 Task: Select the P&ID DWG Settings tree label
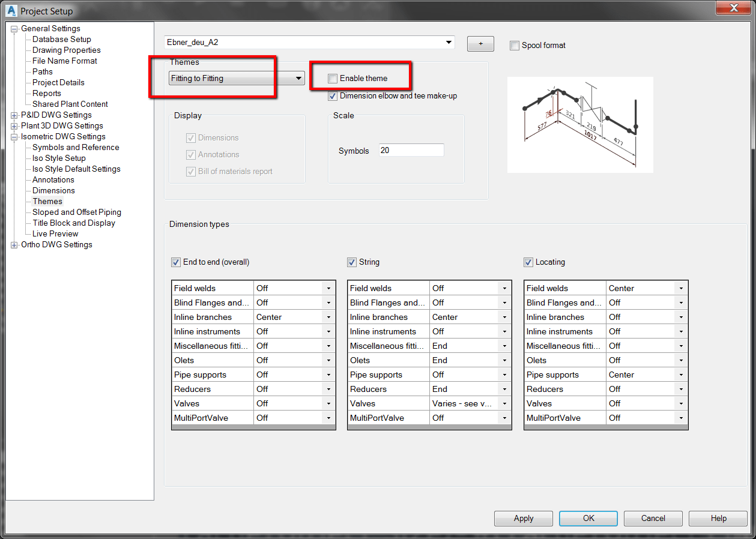(x=56, y=115)
